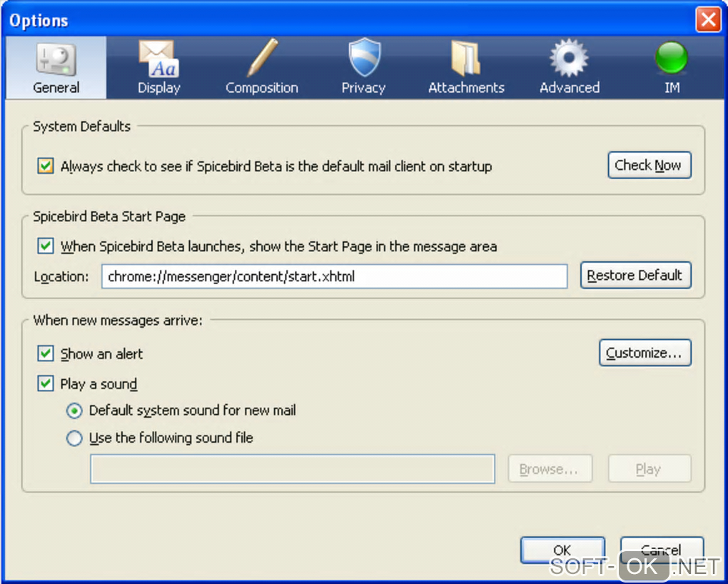Click the Browse sound file button
The height and width of the screenshot is (584, 728).
click(550, 469)
